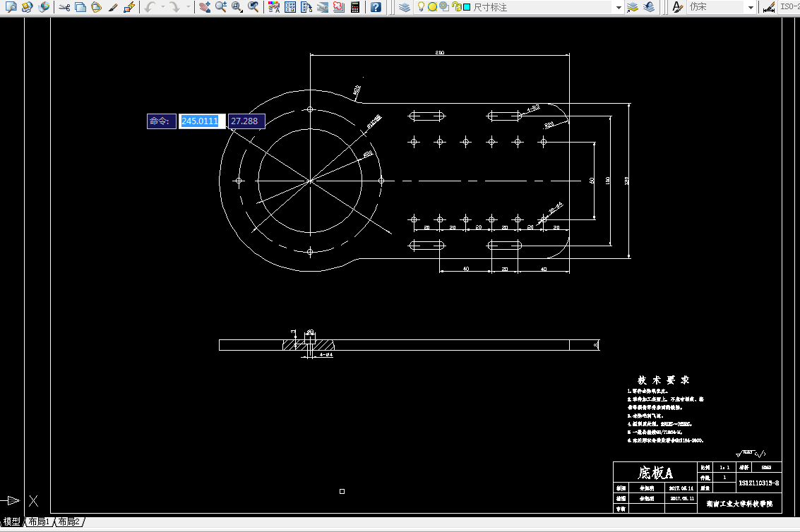Image resolution: width=800 pixels, height=532 pixels.
Task: Click the center of the large circle
Action: tap(310, 181)
